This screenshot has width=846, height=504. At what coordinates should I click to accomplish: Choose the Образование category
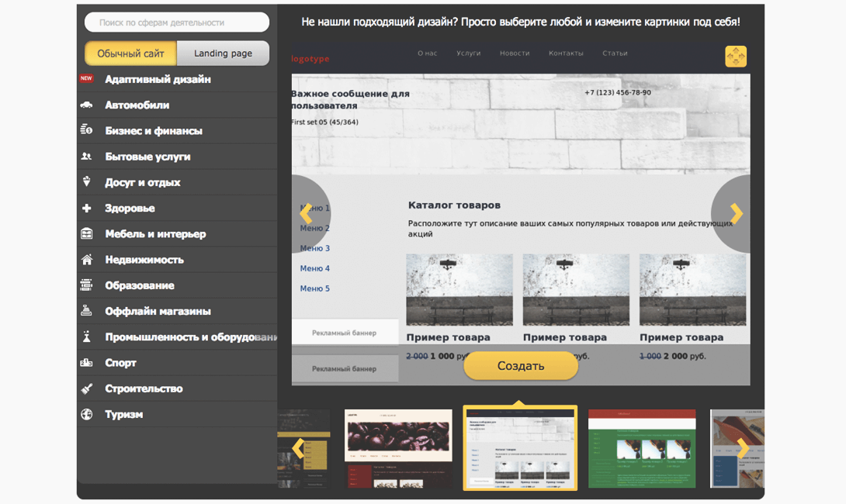[177, 285]
